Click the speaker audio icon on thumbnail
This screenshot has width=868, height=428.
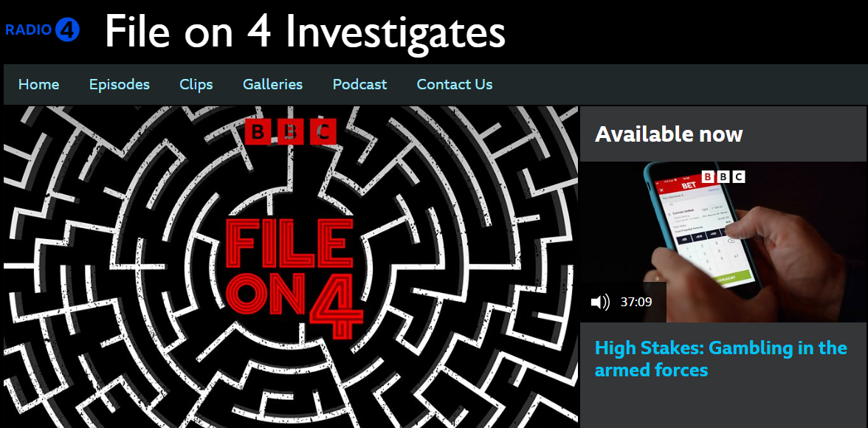(601, 302)
